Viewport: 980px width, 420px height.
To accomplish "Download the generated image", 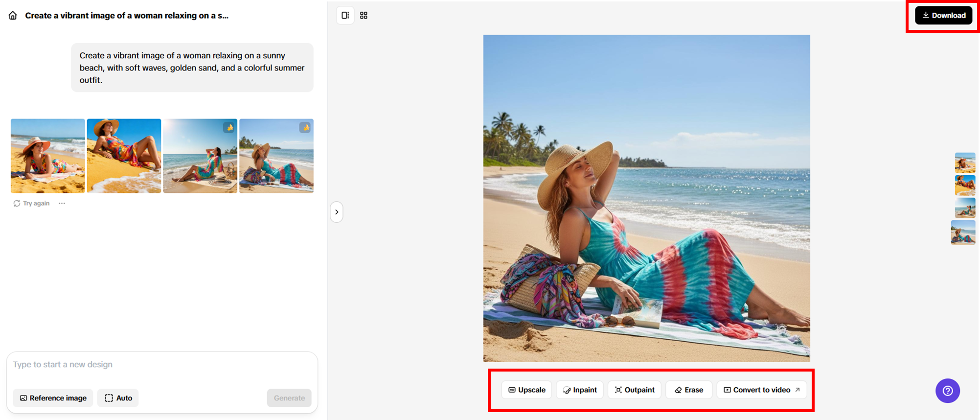I will (x=943, y=16).
